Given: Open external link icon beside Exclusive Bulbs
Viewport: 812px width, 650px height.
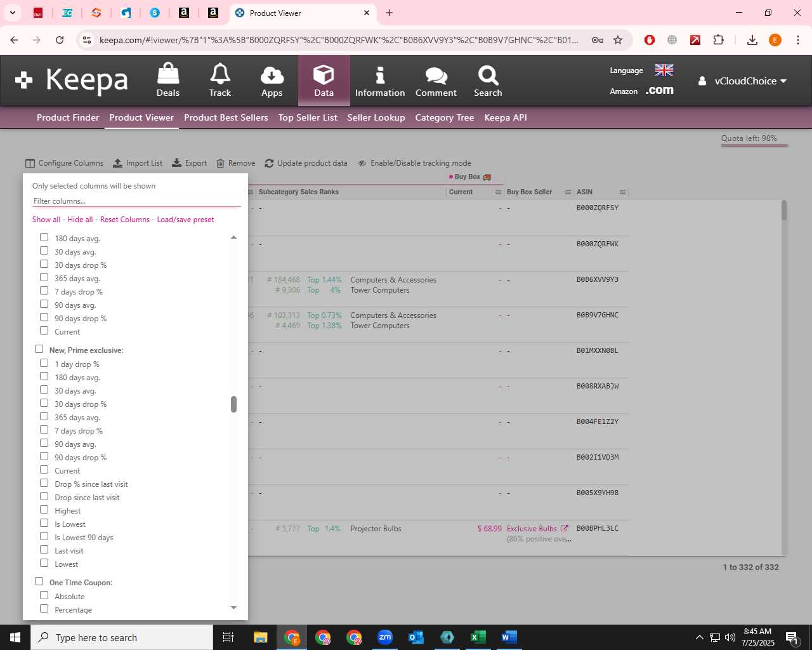Looking at the screenshot, I should [564, 528].
